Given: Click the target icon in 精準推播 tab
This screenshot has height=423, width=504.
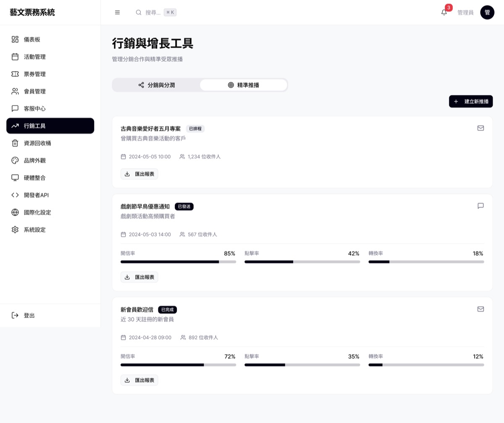Looking at the screenshot, I should [231, 85].
